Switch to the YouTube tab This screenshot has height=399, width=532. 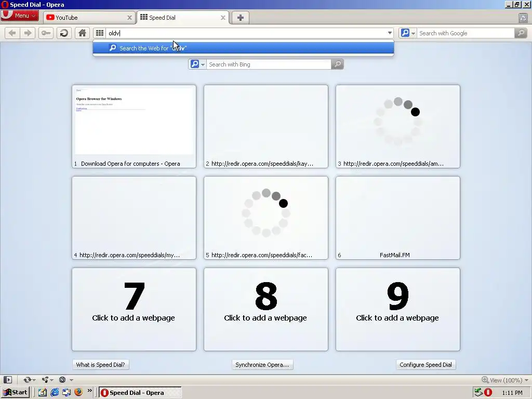coord(88,18)
